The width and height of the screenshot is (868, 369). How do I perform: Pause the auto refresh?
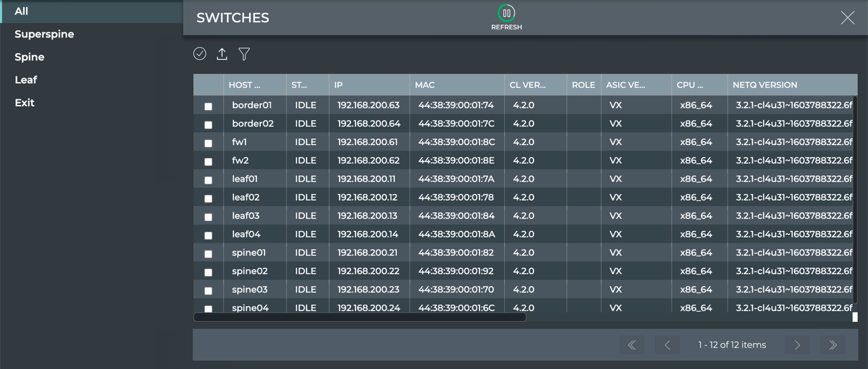[x=506, y=13]
